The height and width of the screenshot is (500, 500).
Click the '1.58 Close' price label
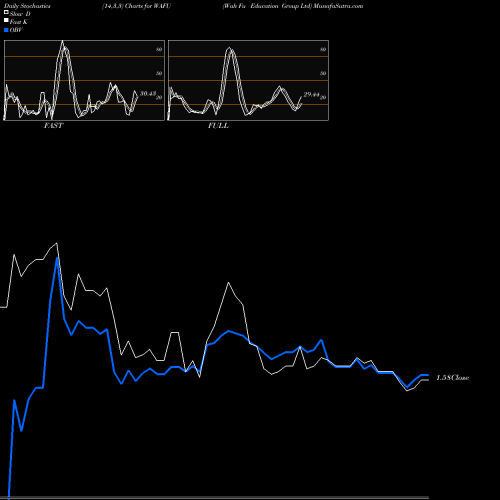pos(453,378)
